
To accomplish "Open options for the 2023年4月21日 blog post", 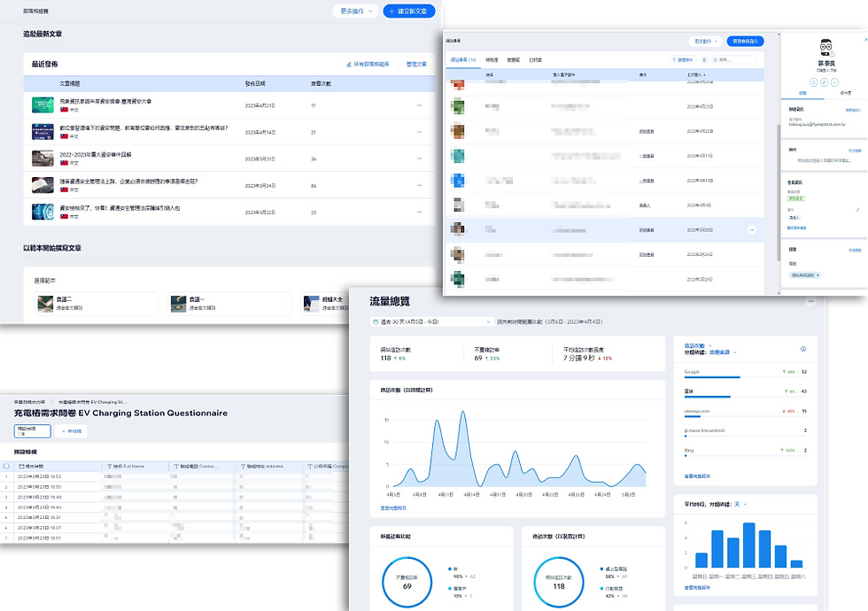I will click(x=419, y=105).
